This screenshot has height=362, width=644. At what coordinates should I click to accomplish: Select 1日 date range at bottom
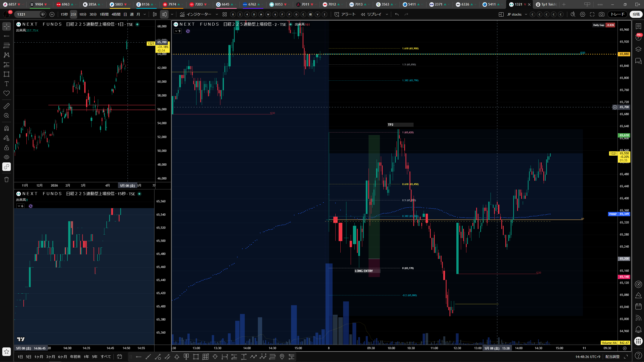pos(20,357)
